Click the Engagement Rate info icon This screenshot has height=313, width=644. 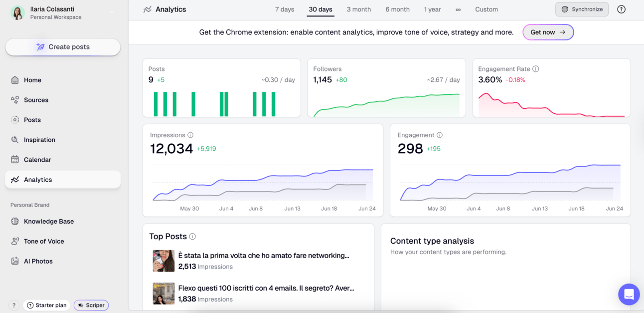point(535,69)
